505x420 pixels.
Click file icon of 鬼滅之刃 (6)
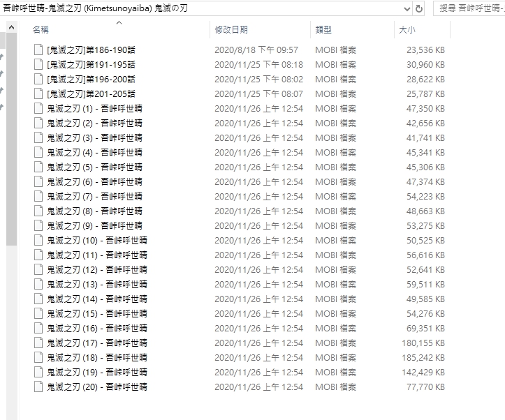tap(38, 181)
